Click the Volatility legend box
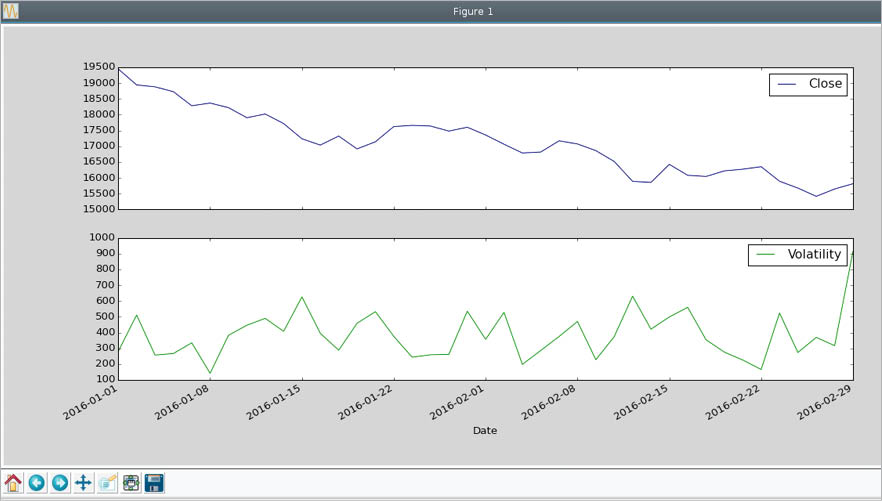The height and width of the screenshot is (501, 882). [x=798, y=255]
